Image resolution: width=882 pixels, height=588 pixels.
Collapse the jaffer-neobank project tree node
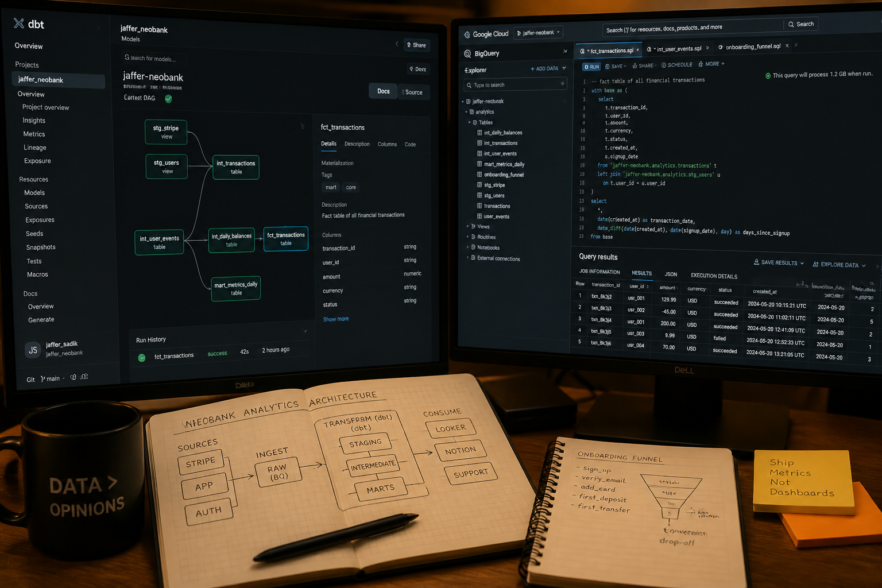point(463,102)
